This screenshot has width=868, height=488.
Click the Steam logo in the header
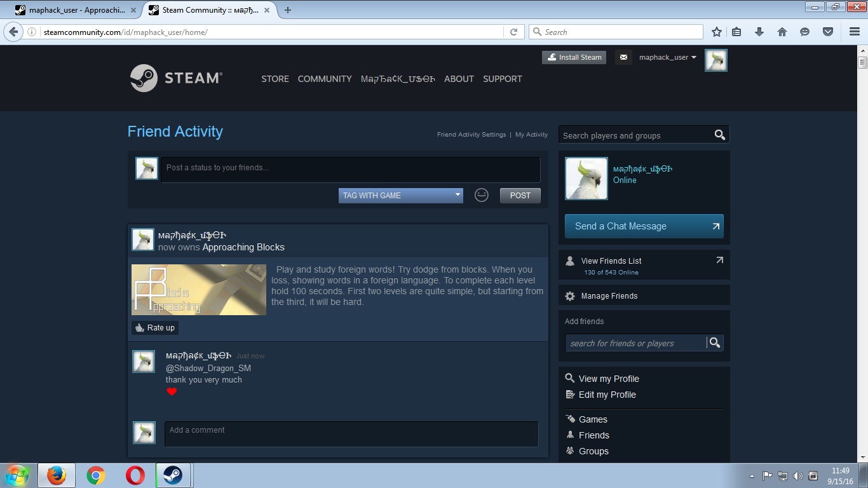pos(176,78)
